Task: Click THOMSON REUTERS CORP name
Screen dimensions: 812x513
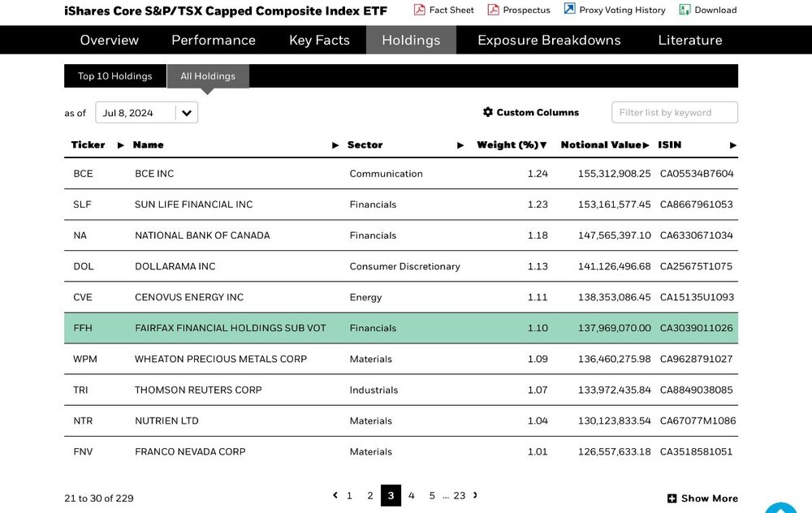Action: pos(198,390)
